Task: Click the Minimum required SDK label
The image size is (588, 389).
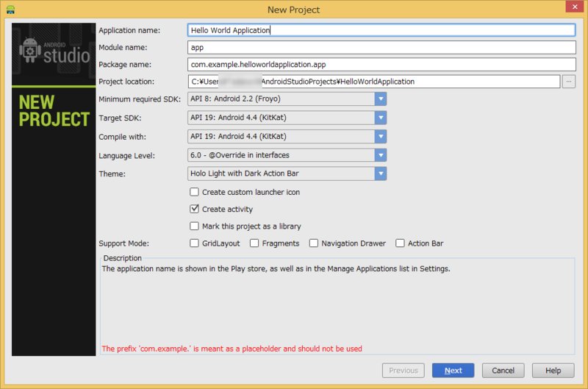Action: (140, 99)
